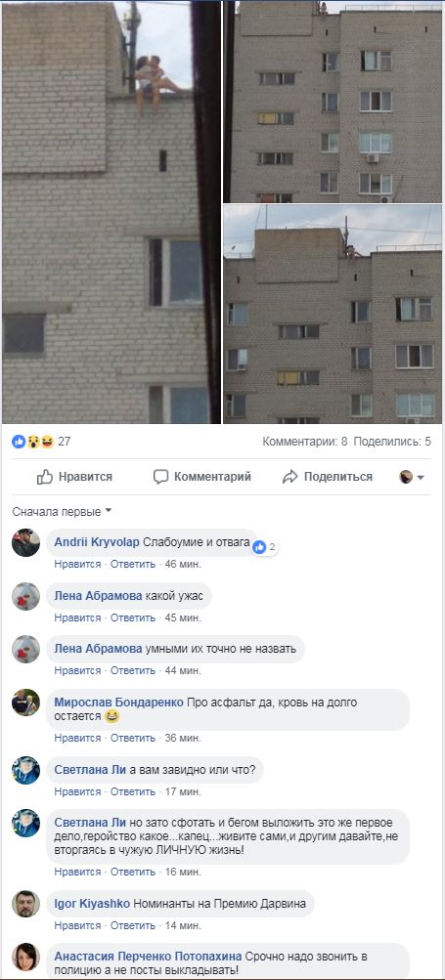The height and width of the screenshot is (980, 445).
Task: Open reactions summary showing 27 reactions
Action: pos(41,442)
